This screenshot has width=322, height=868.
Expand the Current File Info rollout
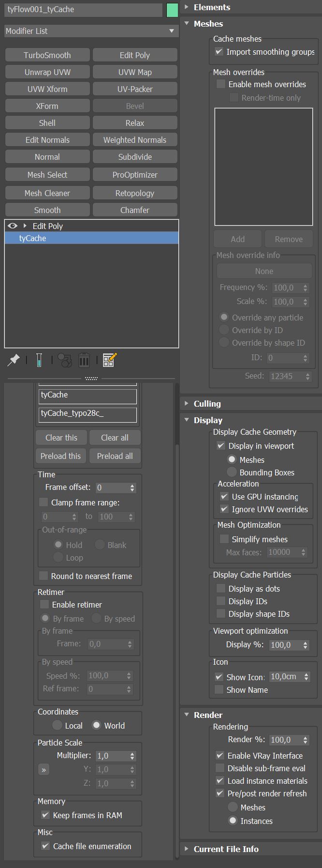point(226,849)
